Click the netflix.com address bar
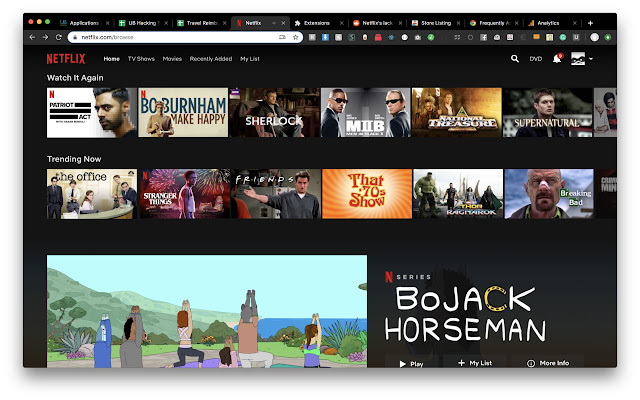640x400 pixels. [184, 37]
